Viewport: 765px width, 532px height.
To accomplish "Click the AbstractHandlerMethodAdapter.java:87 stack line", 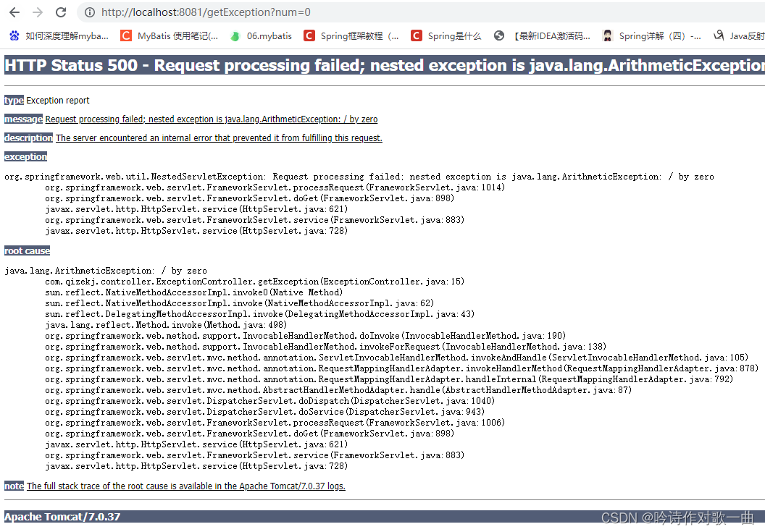I will click(338, 390).
